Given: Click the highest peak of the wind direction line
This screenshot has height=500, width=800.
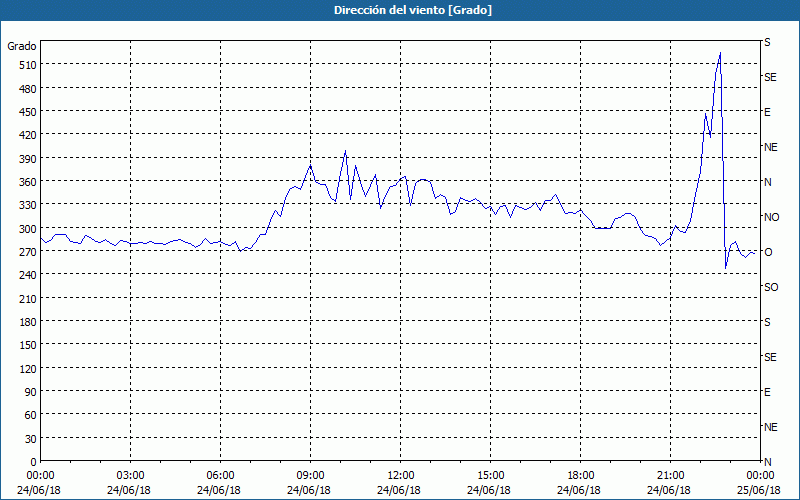Looking at the screenshot, I should (x=720, y=53).
